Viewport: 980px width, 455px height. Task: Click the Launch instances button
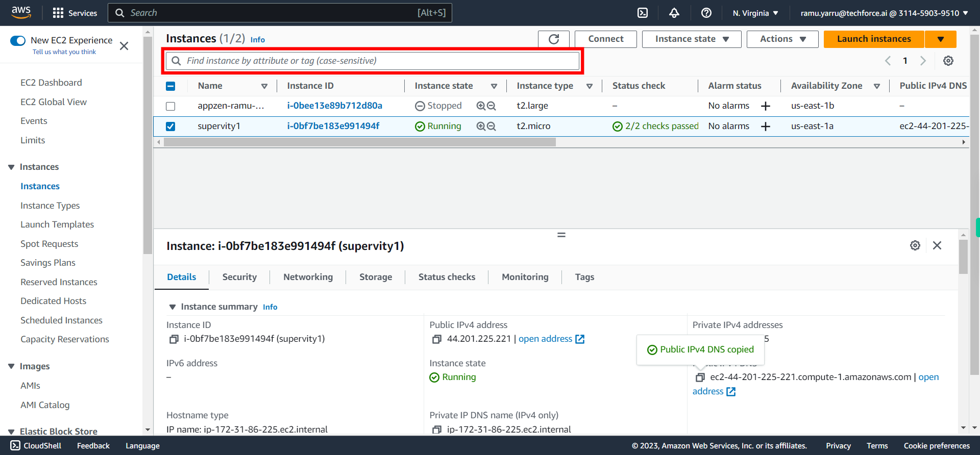pos(874,39)
